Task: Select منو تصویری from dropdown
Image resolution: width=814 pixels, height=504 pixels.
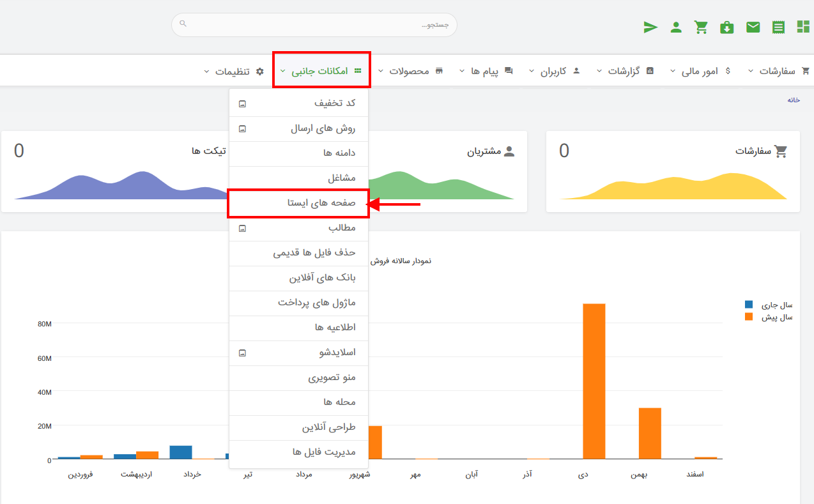Action: tap(298, 378)
